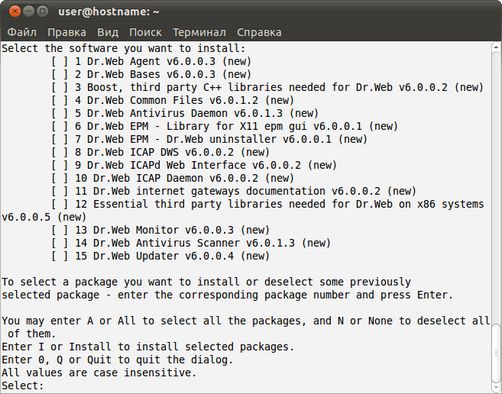Click the checkbox for Dr.Web Agent
The width and height of the screenshot is (502, 394).
pos(60,61)
